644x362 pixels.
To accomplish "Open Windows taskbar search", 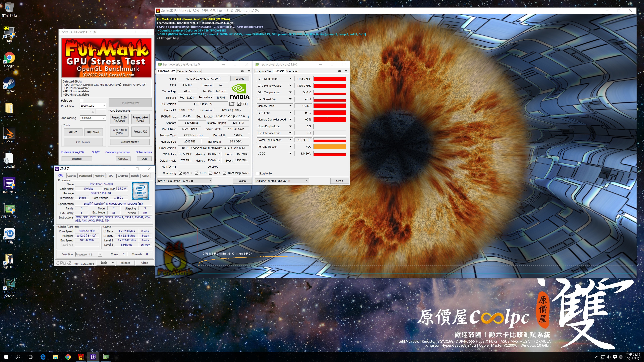I will point(18,357).
